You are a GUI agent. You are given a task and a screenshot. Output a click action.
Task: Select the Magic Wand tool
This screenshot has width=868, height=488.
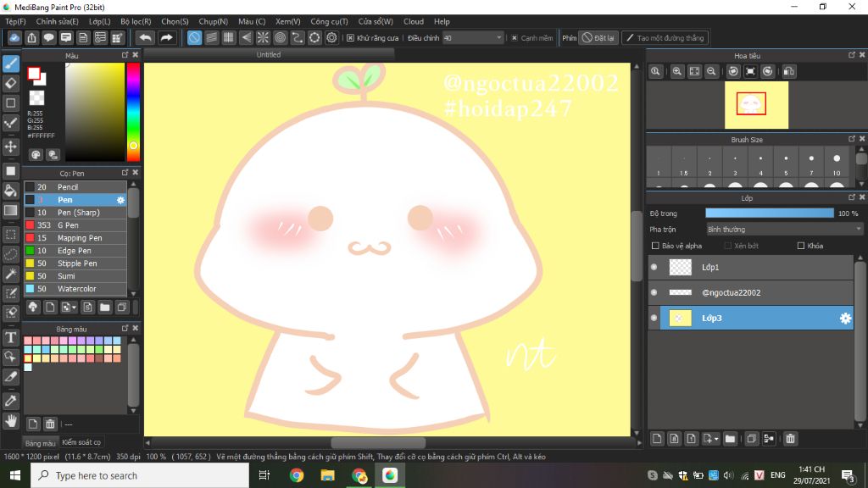(10, 274)
